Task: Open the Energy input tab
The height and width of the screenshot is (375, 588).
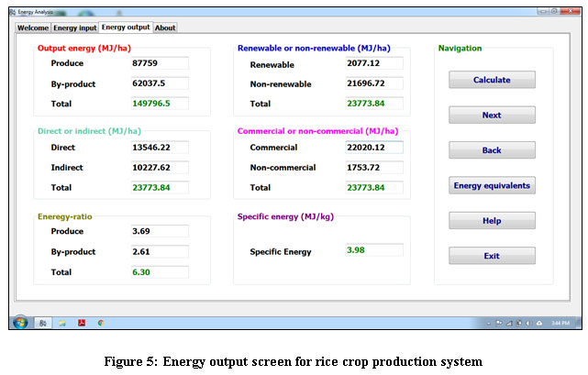Action: point(73,28)
